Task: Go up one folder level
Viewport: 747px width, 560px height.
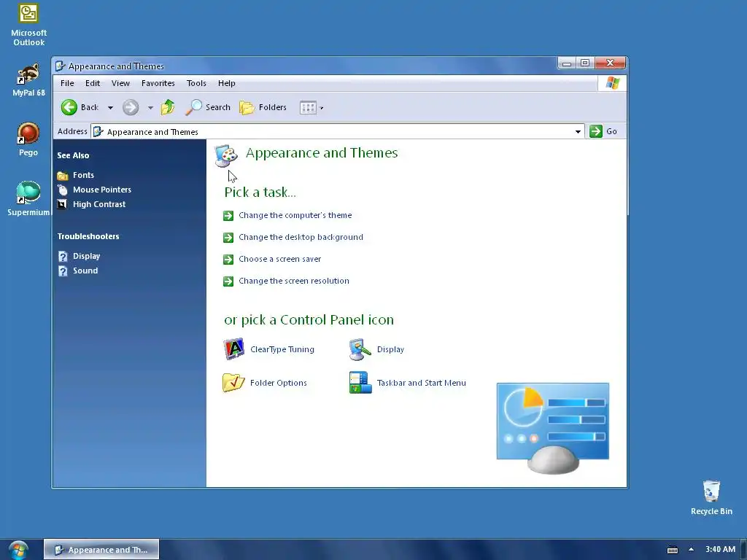Action: pos(167,107)
